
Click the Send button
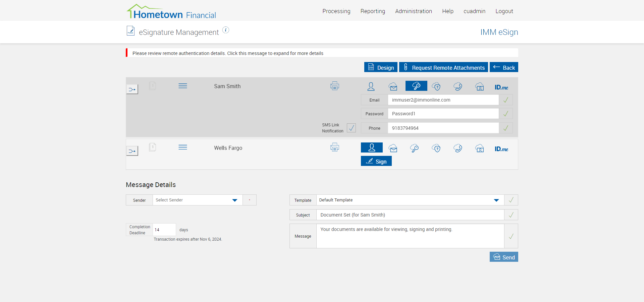[504, 257]
